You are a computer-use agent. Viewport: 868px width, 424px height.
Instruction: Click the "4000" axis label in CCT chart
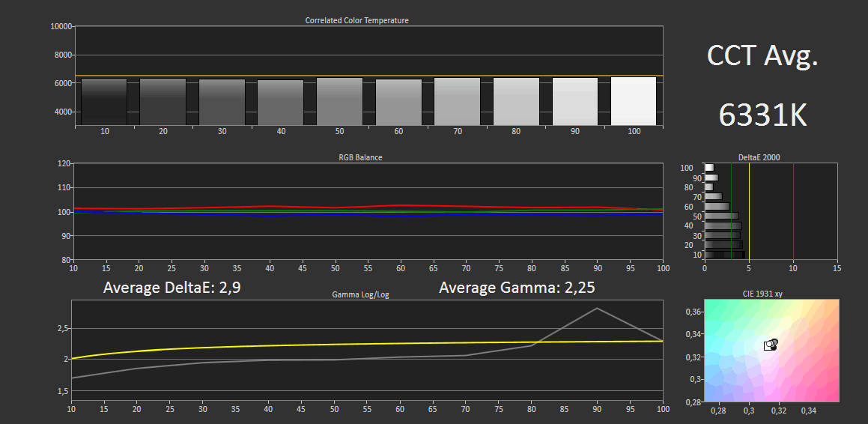click(x=63, y=112)
